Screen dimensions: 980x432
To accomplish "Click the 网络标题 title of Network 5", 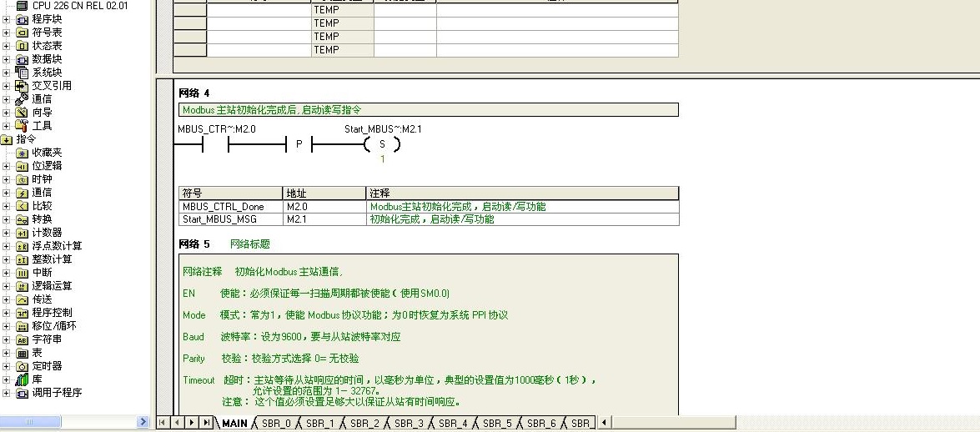I will 250,244.
